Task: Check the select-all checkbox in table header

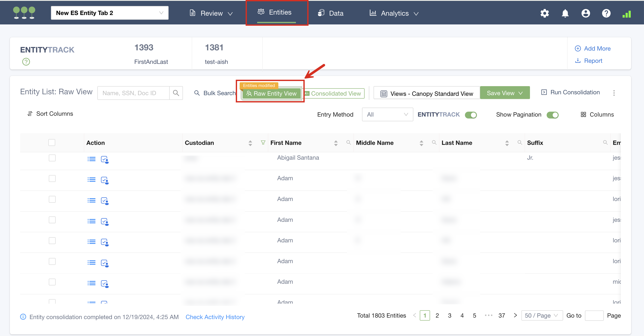Action: [52, 142]
